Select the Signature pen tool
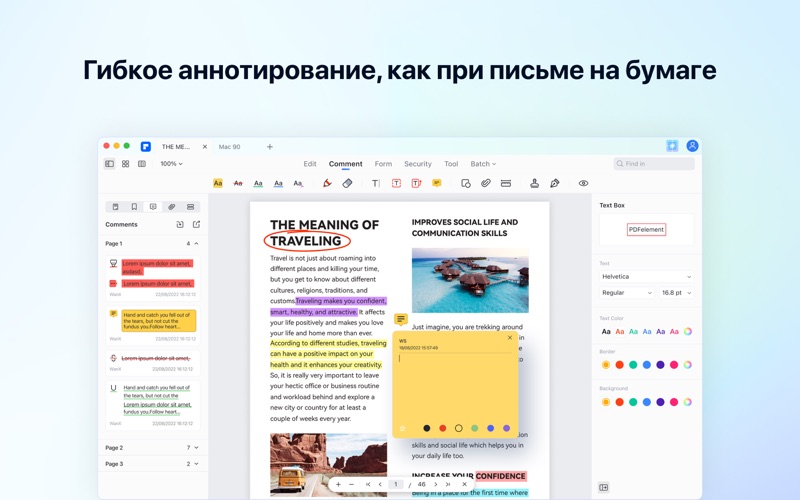Screen dimensions: 800x500 555,183
